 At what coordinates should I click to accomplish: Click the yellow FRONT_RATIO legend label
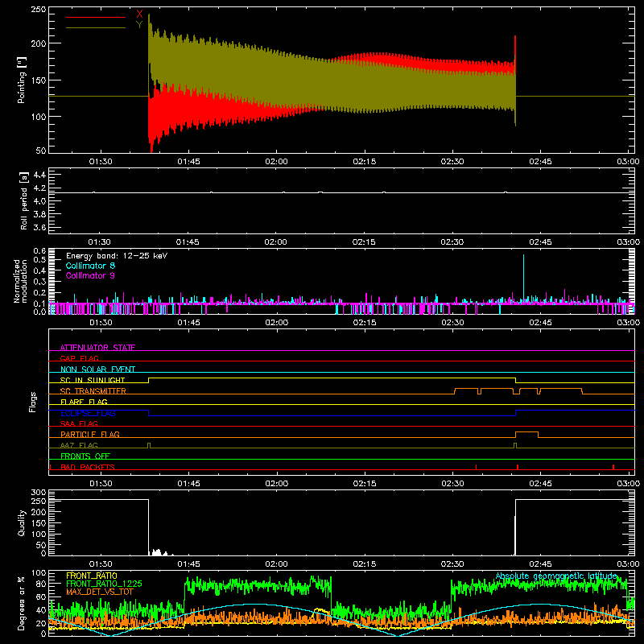(x=92, y=576)
